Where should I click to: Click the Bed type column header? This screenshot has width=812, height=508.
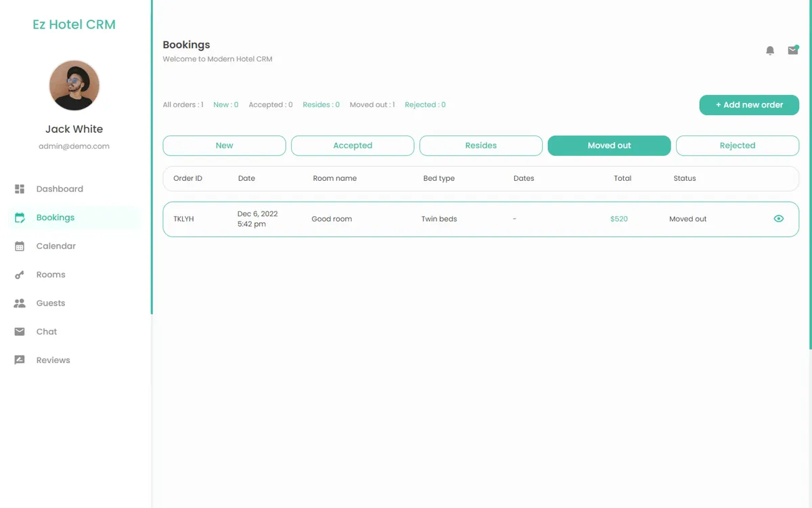(x=438, y=179)
